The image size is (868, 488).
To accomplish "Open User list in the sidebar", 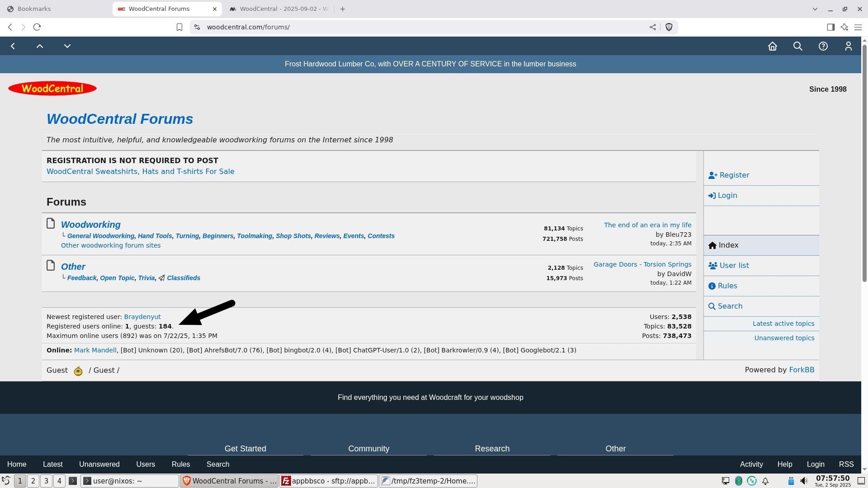I will tap(729, 266).
